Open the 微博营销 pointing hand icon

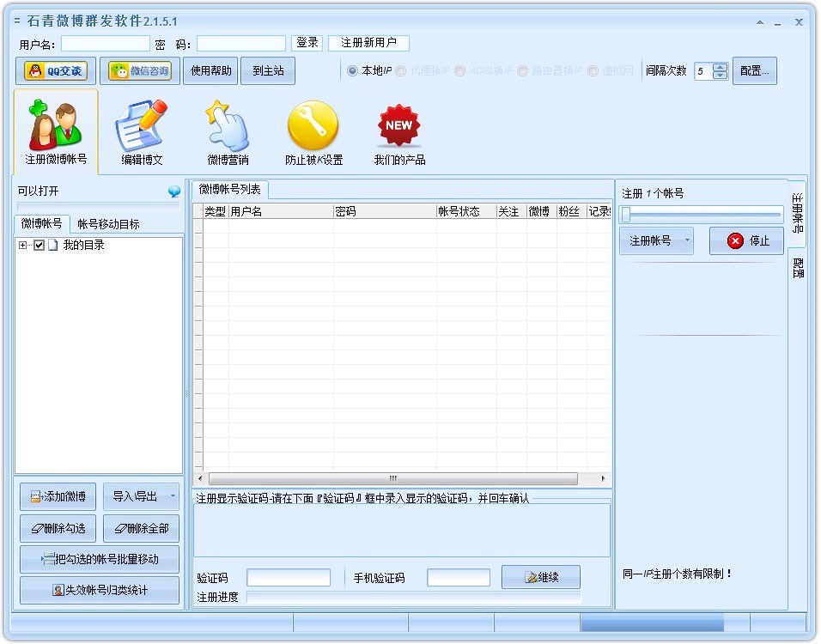228,132
